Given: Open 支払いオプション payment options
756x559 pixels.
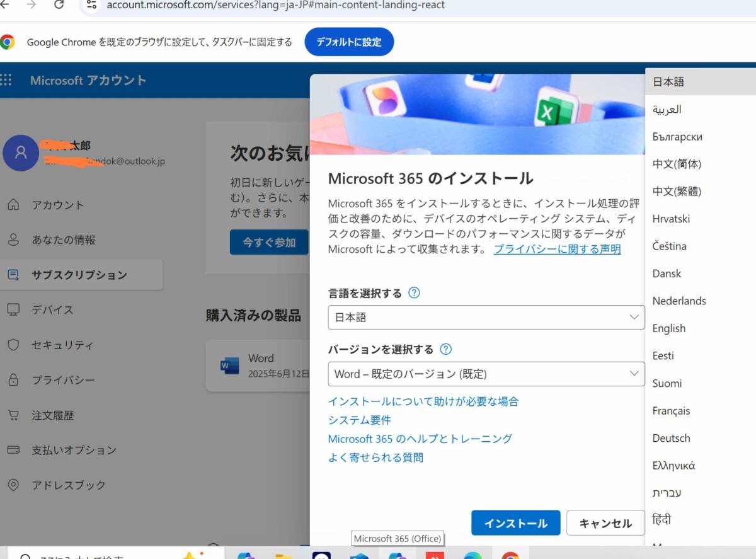Looking at the screenshot, I should click(x=69, y=450).
